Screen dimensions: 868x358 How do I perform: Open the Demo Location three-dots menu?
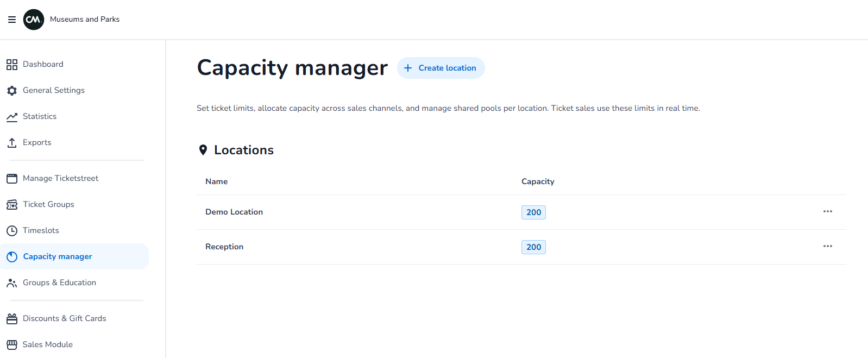(828, 211)
